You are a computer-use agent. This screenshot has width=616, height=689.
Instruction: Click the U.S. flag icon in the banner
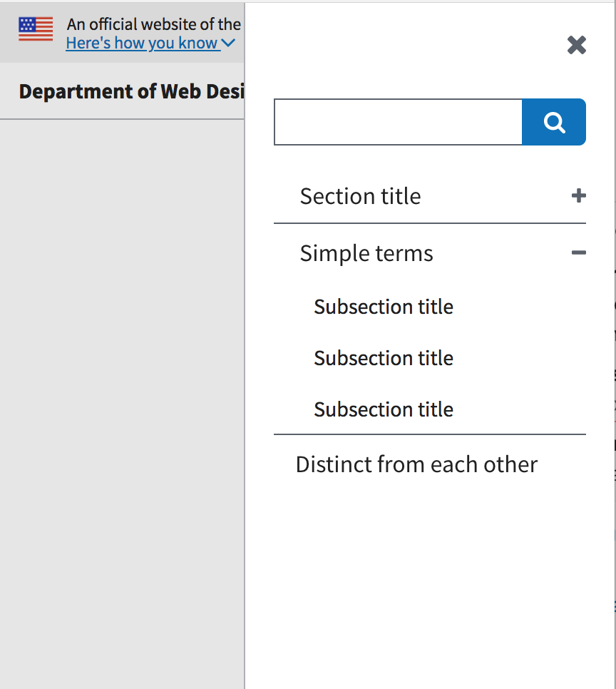tap(35, 29)
